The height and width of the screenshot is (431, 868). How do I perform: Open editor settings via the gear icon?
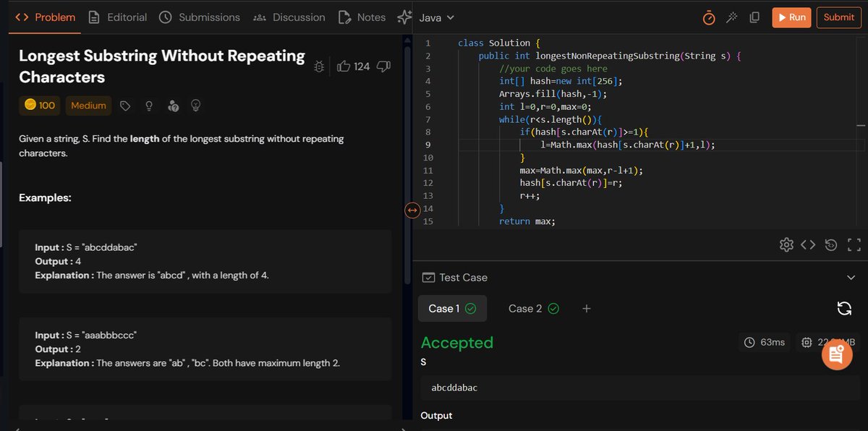(786, 244)
